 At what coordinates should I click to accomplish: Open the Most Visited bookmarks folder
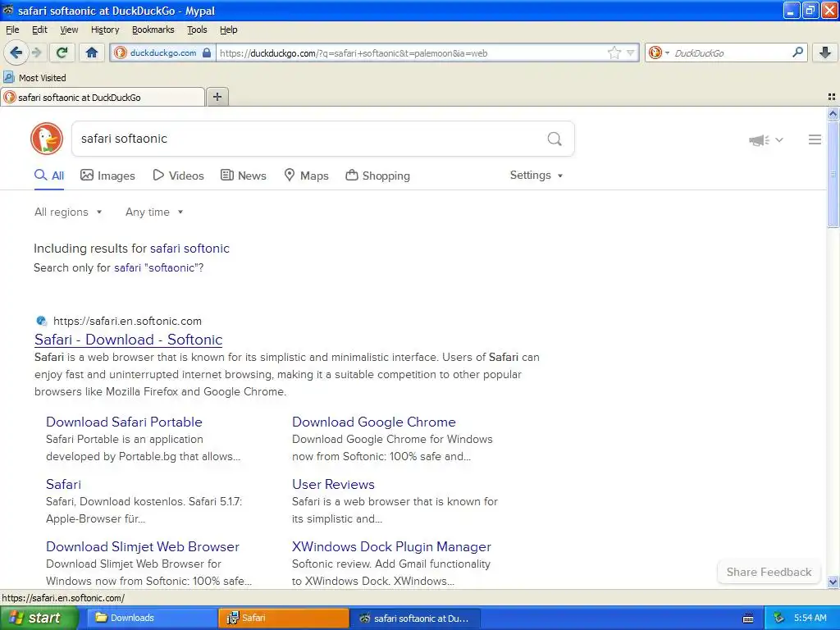pos(34,78)
